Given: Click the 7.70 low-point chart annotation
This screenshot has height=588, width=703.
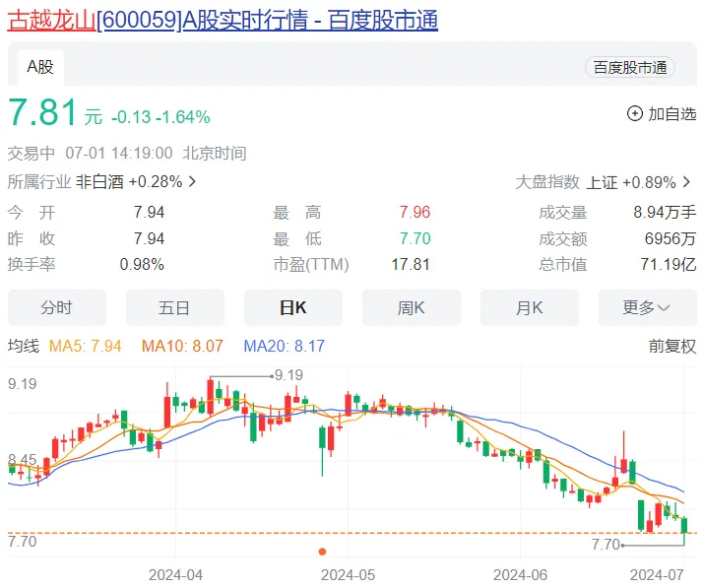Looking at the screenshot, I should 606,545.
